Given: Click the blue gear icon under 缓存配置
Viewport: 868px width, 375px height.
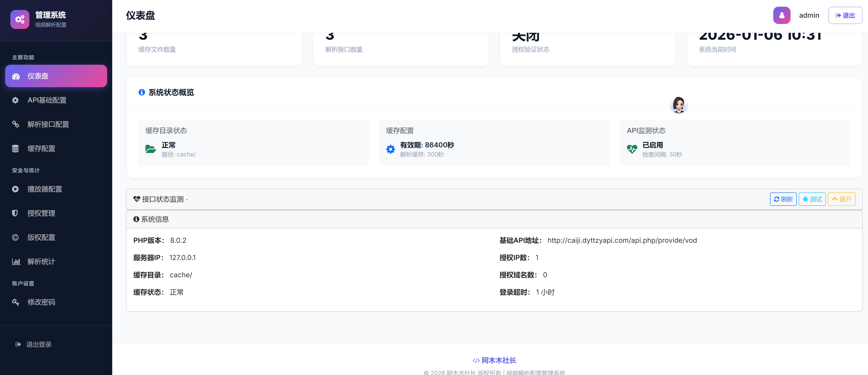Looking at the screenshot, I should click(x=391, y=149).
